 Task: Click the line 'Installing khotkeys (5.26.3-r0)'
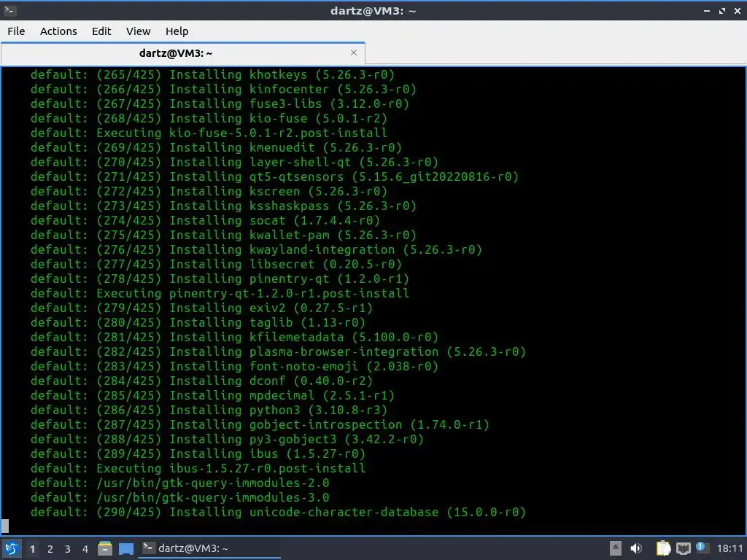(212, 75)
